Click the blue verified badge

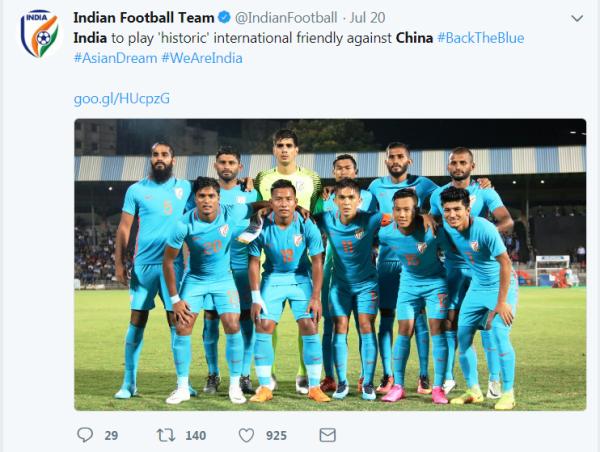[224, 17]
